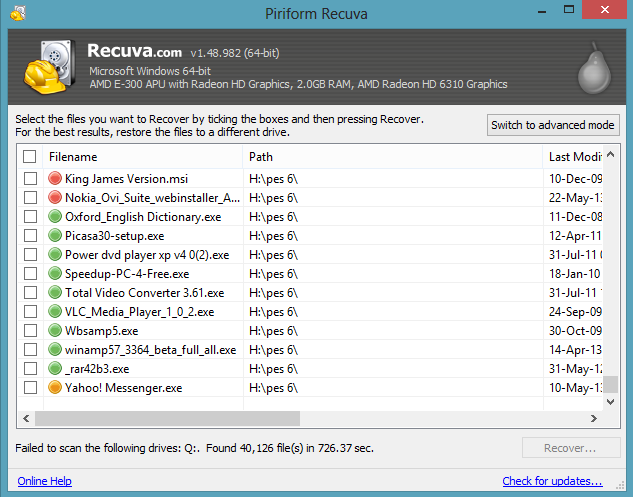Click the Piriform pear logo
This screenshot has width=633, height=497.
tap(594, 68)
